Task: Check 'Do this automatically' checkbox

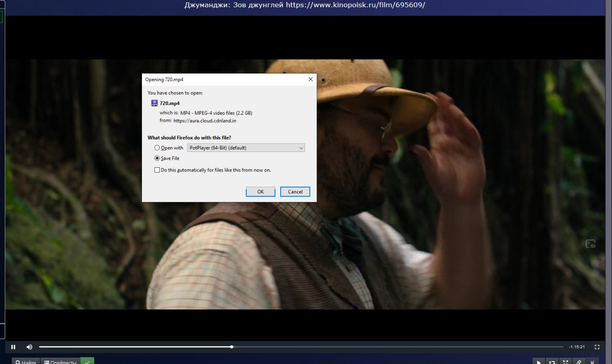Action: coord(157,170)
